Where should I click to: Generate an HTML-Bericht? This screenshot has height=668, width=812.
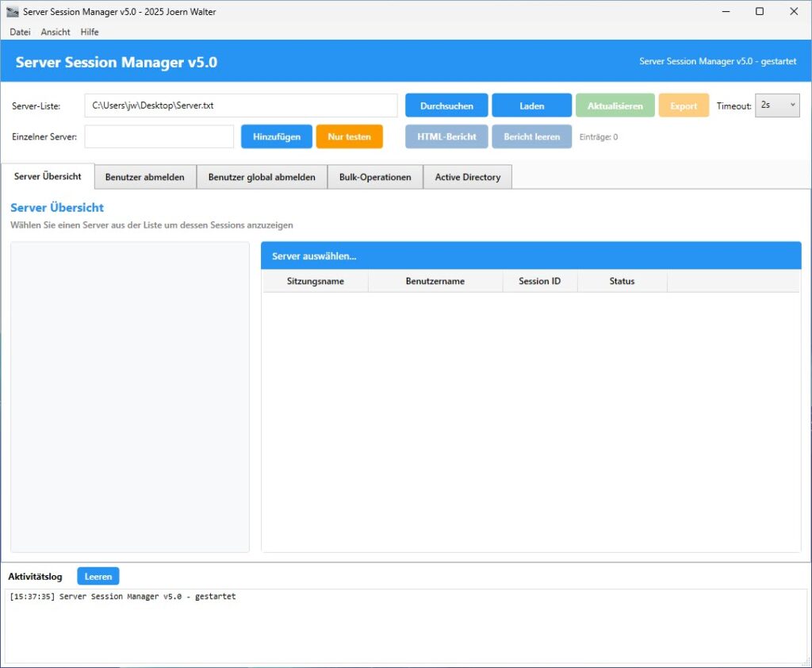click(446, 136)
